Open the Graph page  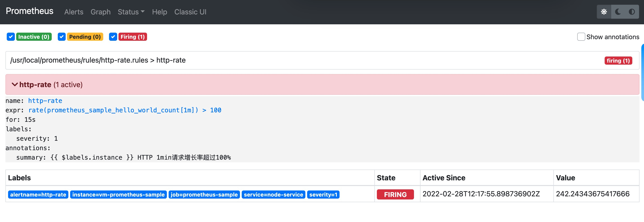click(x=101, y=12)
